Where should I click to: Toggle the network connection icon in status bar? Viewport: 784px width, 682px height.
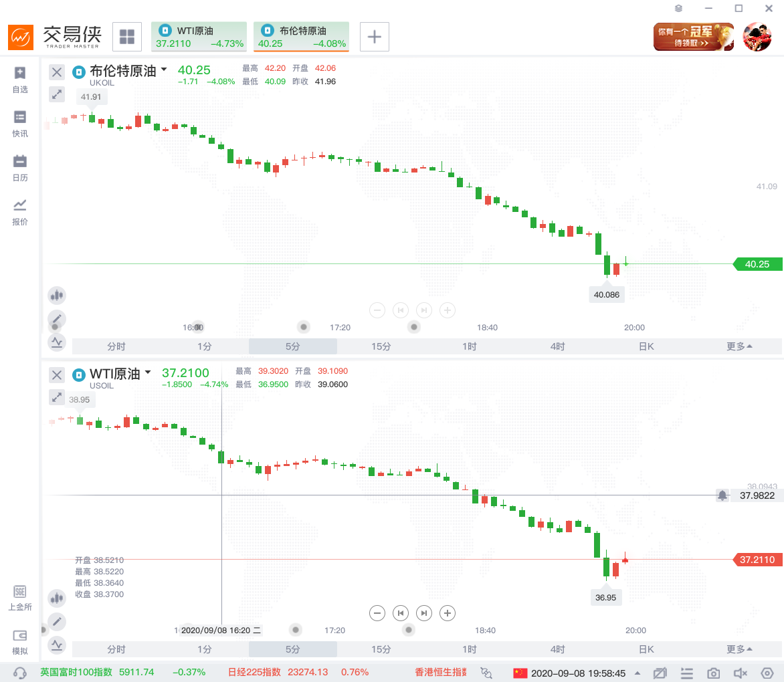pos(486,673)
